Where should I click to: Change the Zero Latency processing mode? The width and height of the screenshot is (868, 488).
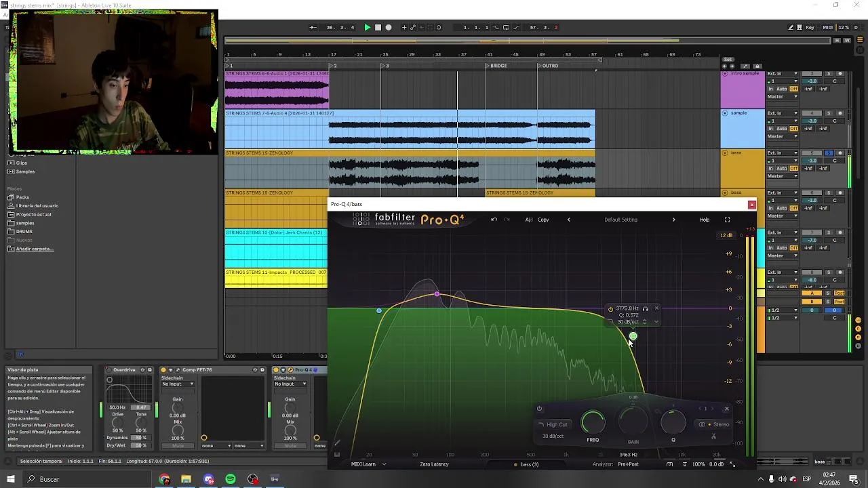click(x=434, y=464)
